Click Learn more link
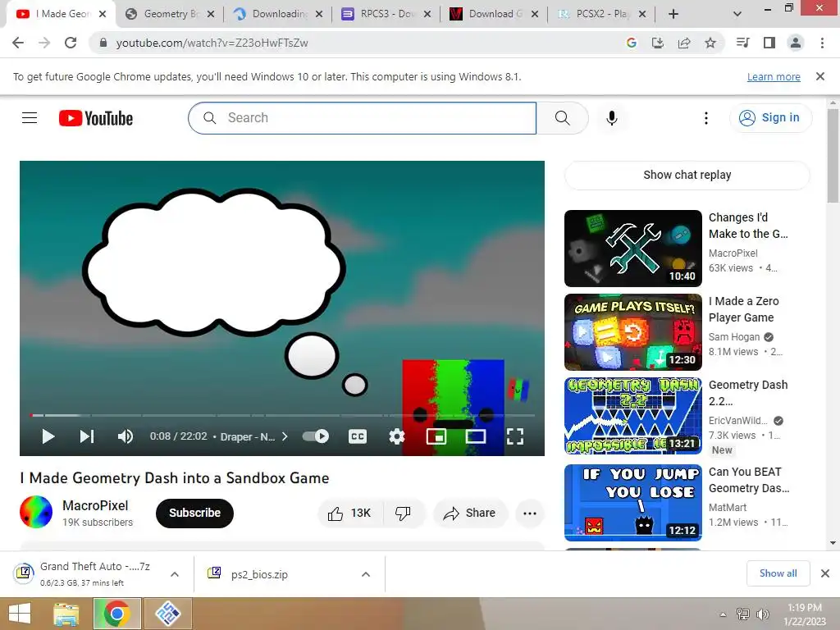Viewport: 840px width, 630px height. click(774, 77)
